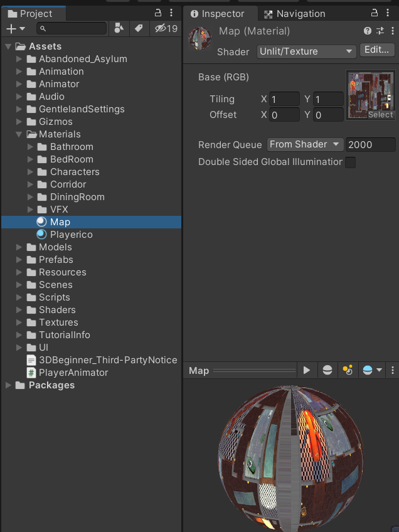Select the GentlelandSettings folder

pos(82,109)
